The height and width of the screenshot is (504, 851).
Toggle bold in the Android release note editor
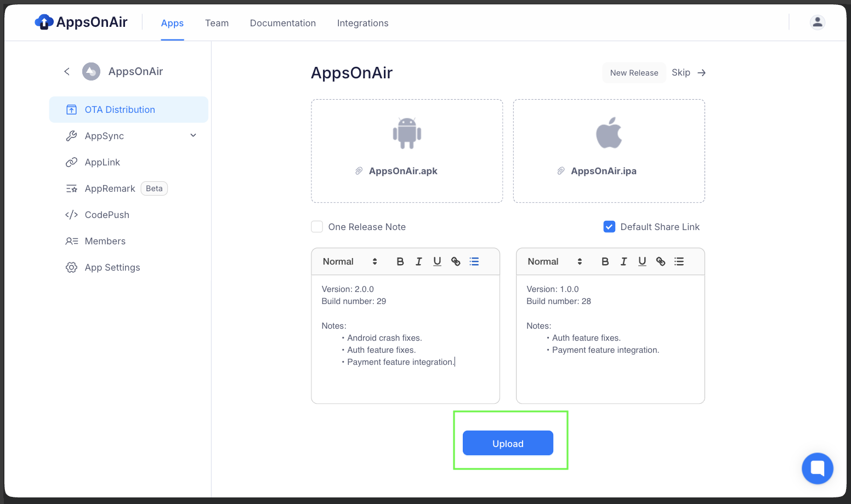pyautogui.click(x=400, y=261)
